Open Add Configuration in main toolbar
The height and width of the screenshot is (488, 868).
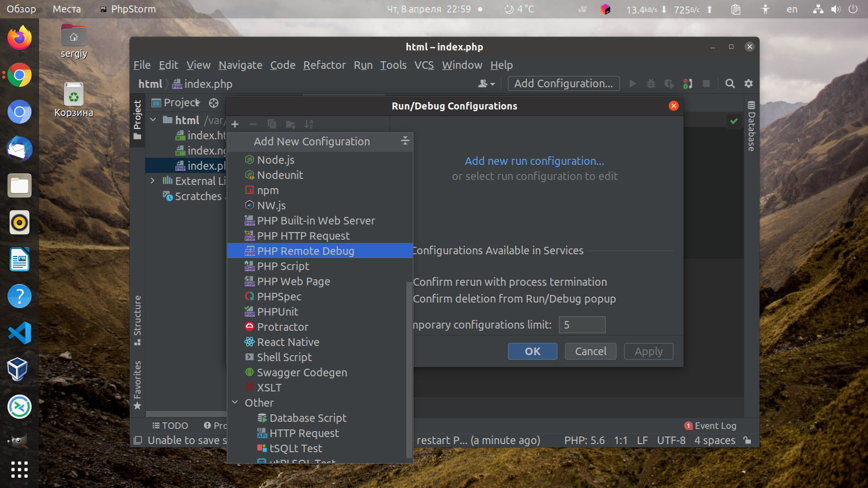pyautogui.click(x=564, y=84)
